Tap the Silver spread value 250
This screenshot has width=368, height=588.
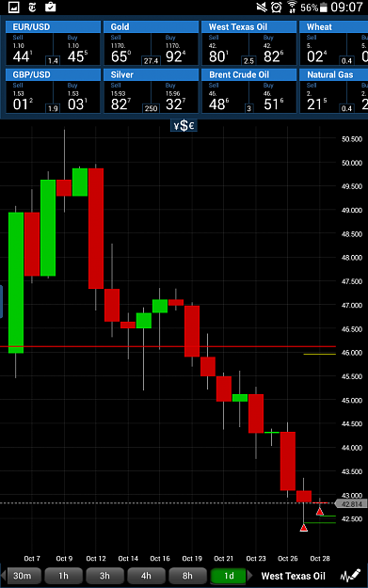[x=151, y=108]
